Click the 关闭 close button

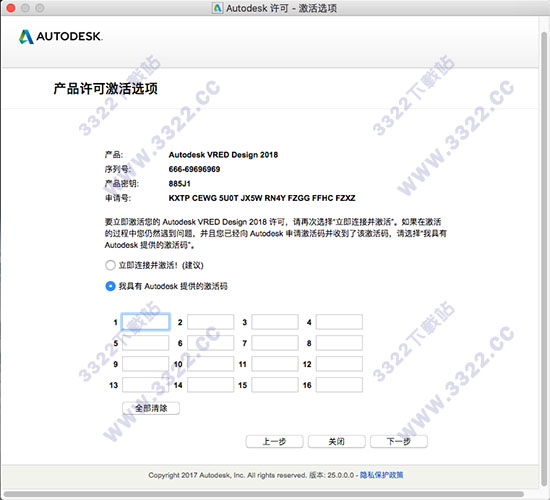click(x=337, y=441)
